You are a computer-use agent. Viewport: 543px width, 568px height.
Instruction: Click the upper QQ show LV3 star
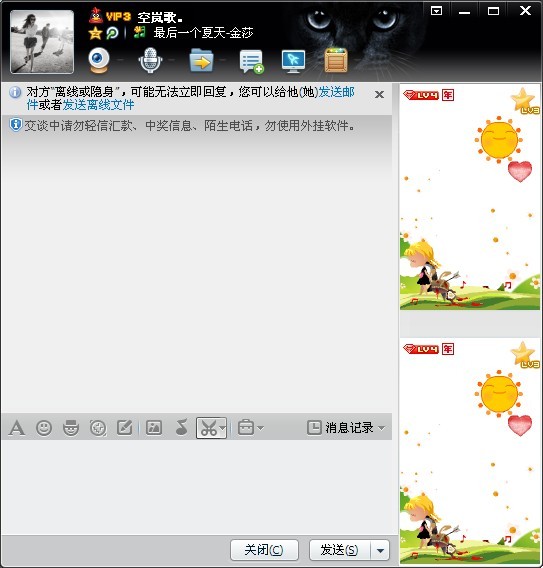525,101
